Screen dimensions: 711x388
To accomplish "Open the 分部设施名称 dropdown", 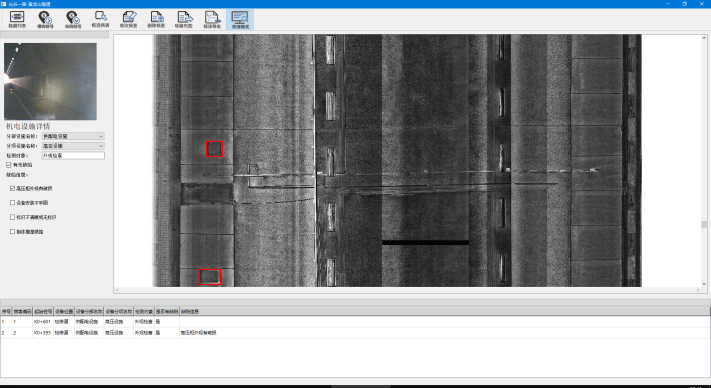I will click(x=73, y=136).
